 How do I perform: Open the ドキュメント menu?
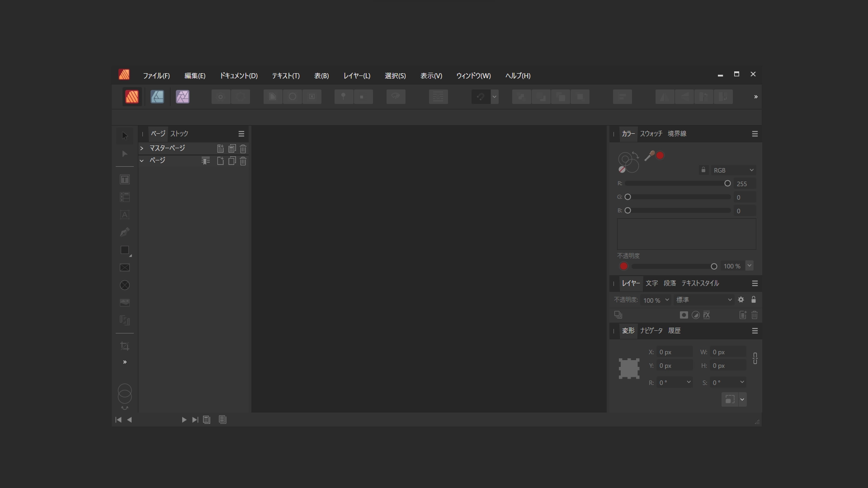(239, 76)
